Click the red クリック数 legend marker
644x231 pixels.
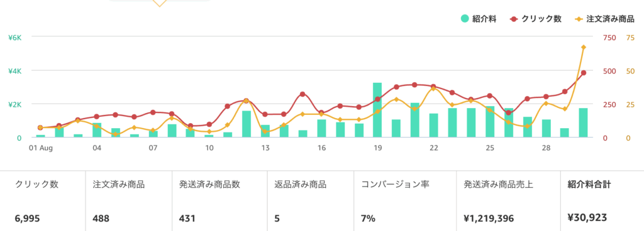[x=513, y=19]
